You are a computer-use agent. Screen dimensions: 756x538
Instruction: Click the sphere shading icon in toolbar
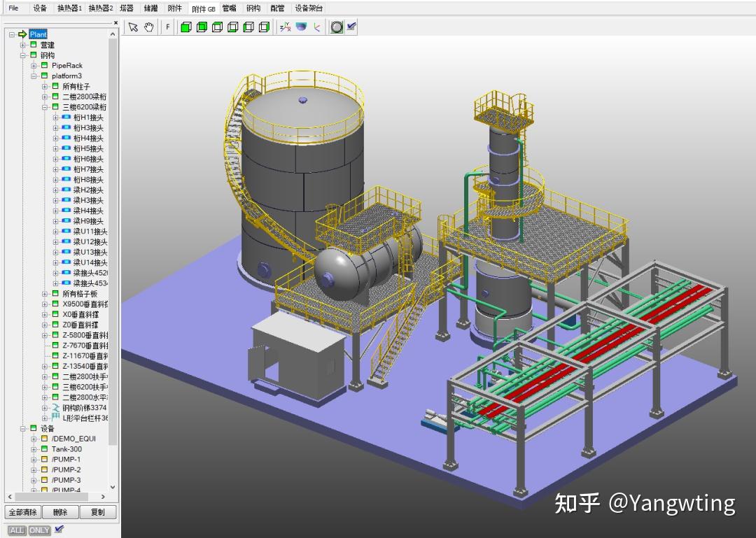tap(300, 27)
